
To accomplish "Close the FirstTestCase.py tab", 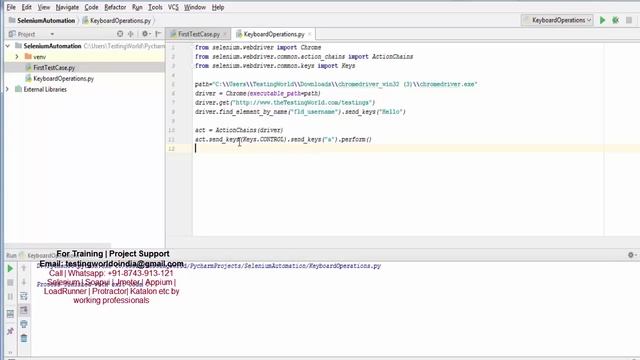I will (x=224, y=34).
